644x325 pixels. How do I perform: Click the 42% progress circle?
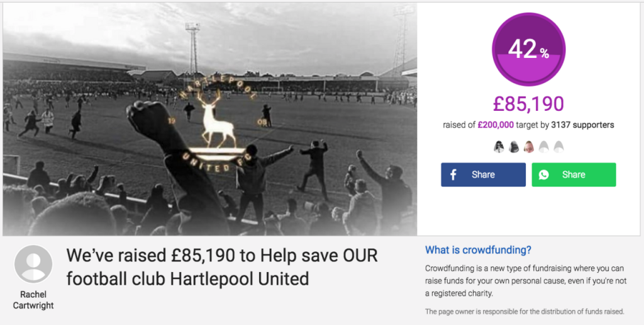click(528, 49)
